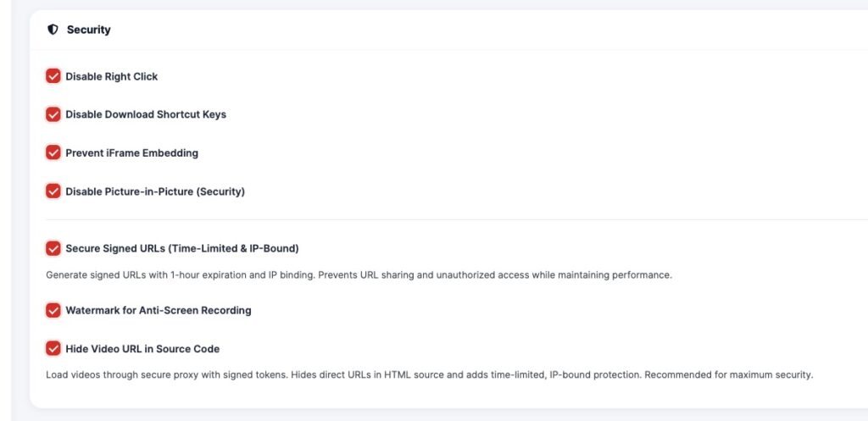
Task: Click the secure proxy signed tokens description
Action: [x=429, y=375]
